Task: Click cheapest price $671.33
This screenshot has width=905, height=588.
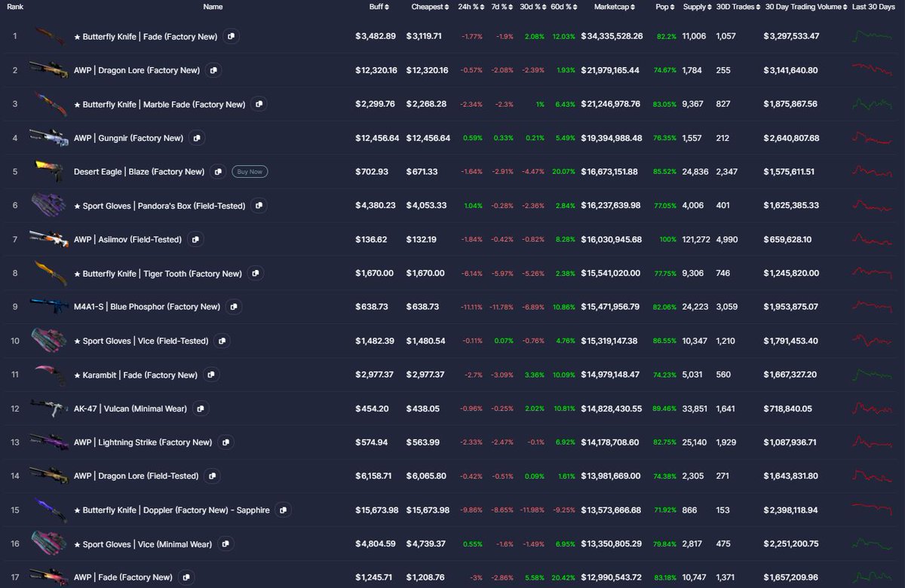Action: tap(422, 172)
